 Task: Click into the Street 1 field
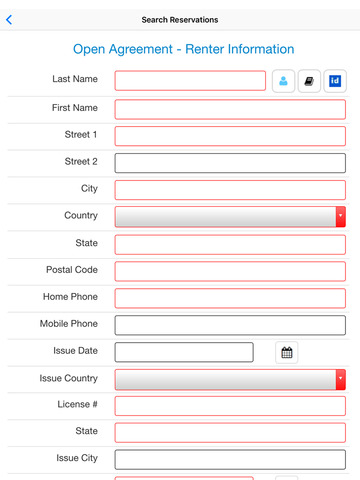pyautogui.click(x=230, y=136)
